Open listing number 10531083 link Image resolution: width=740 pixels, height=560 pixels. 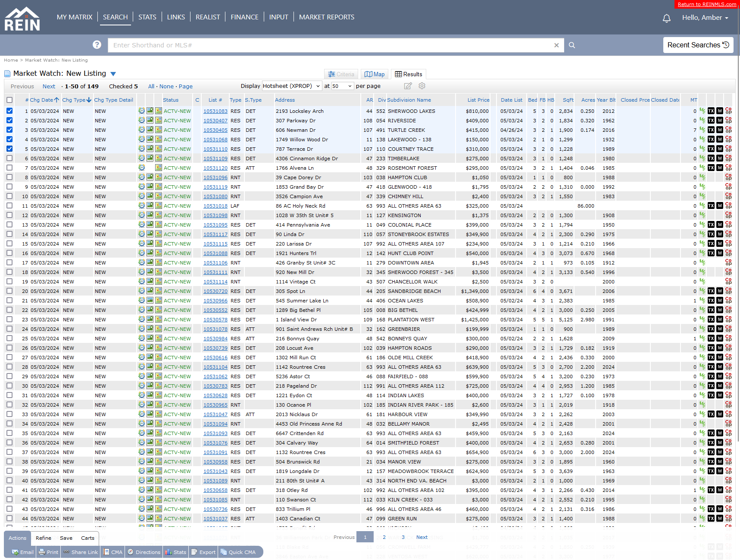click(x=215, y=111)
